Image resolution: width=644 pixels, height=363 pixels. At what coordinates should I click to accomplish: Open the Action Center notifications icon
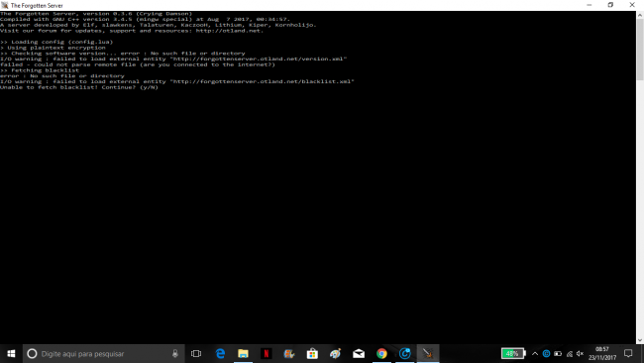click(x=628, y=353)
